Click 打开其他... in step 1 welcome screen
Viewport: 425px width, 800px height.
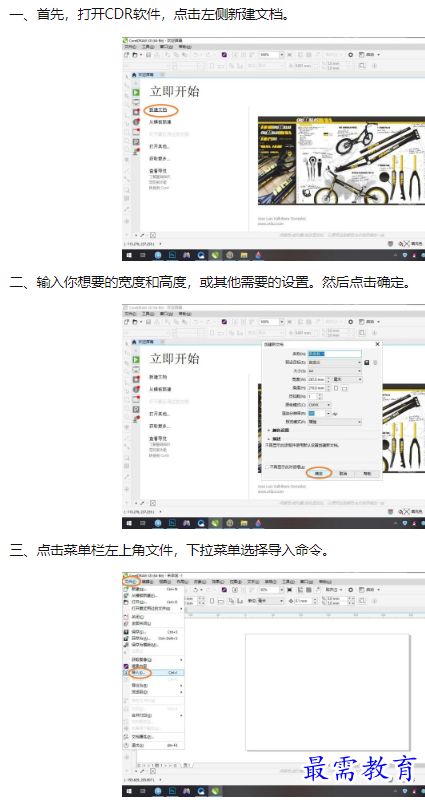point(160,146)
